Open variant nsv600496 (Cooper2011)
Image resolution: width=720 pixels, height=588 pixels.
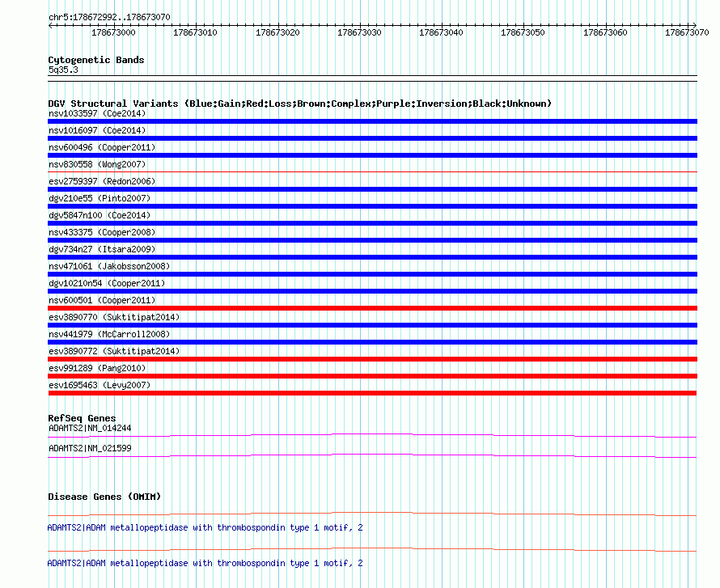(102, 147)
